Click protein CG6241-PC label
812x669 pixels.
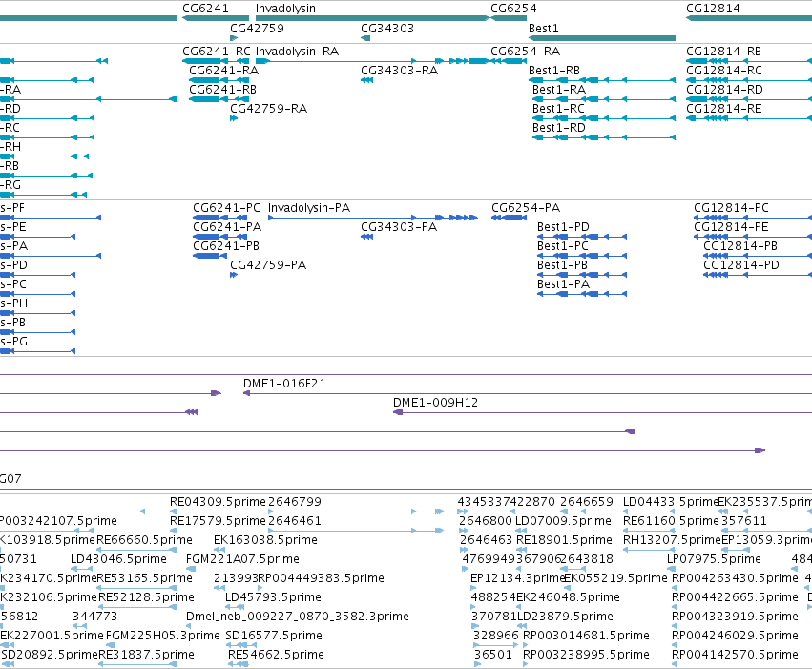226,208
